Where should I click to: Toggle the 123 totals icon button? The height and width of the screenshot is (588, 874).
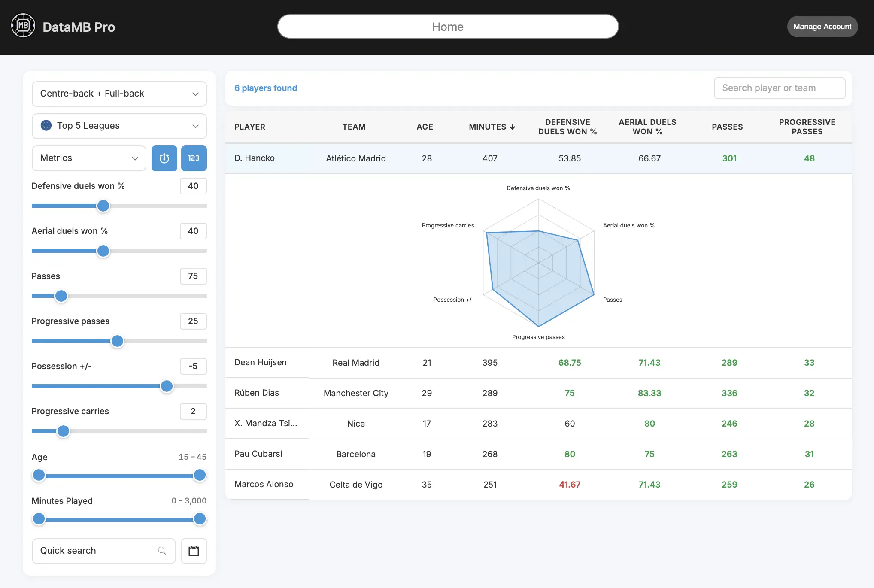[x=194, y=158]
